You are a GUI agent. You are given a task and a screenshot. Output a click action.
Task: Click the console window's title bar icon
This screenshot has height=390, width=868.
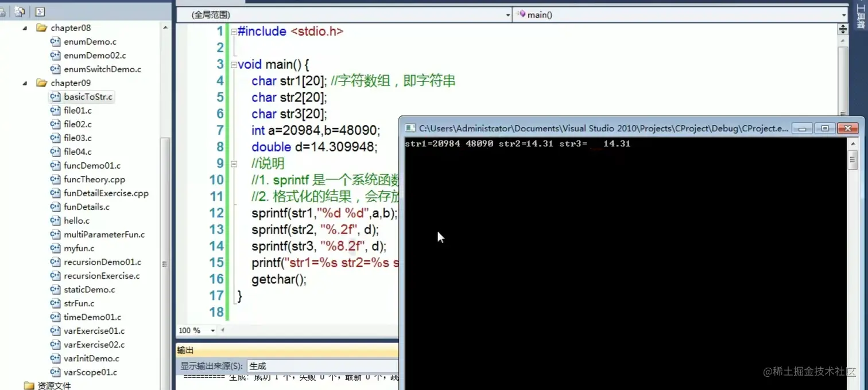(410, 128)
